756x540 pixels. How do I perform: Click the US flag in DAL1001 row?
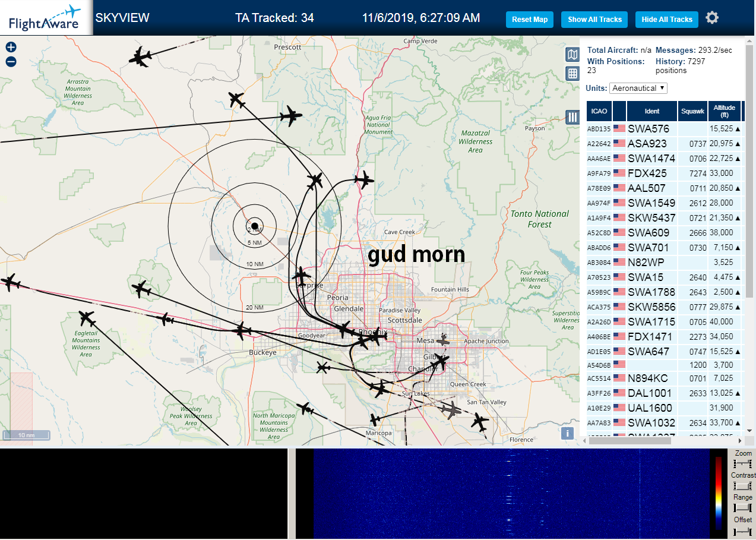pyautogui.click(x=619, y=393)
